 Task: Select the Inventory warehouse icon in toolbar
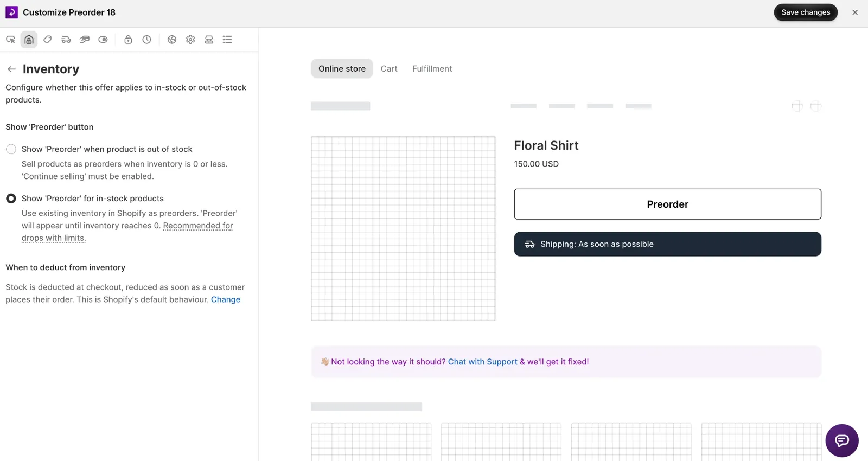[x=29, y=40]
